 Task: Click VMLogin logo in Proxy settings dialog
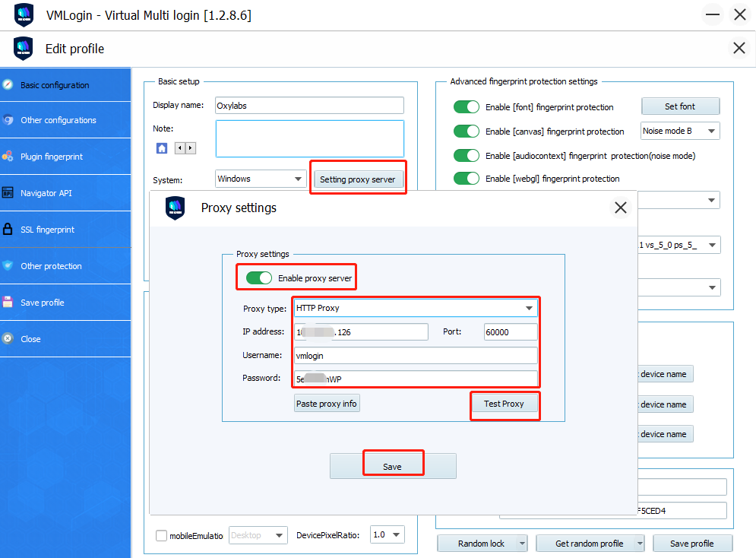175,208
